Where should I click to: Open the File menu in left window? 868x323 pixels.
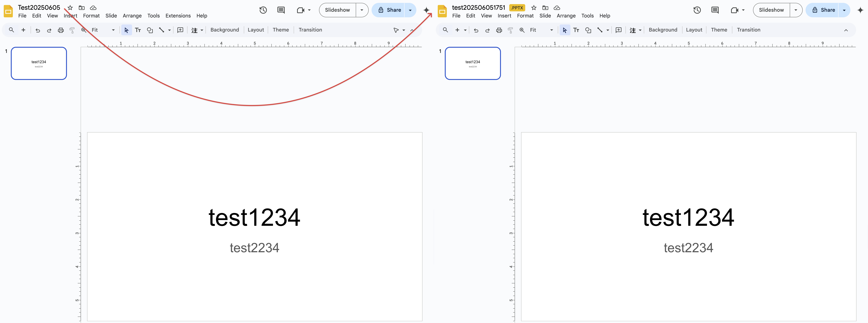pyautogui.click(x=22, y=16)
